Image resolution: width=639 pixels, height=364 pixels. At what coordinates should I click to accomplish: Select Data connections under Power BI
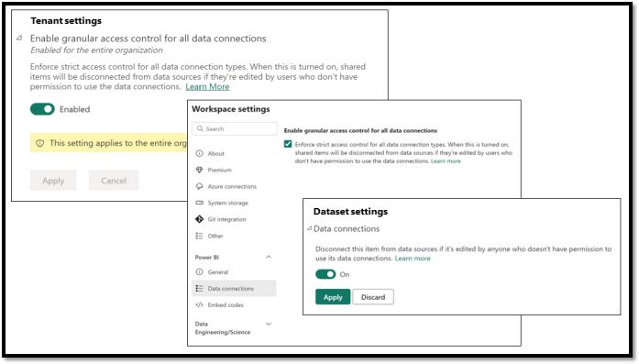234,289
